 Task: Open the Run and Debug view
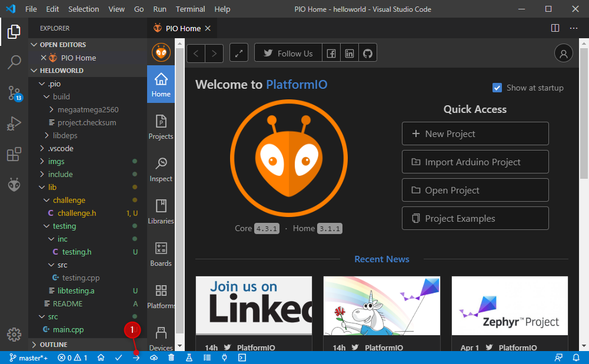click(x=14, y=123)
